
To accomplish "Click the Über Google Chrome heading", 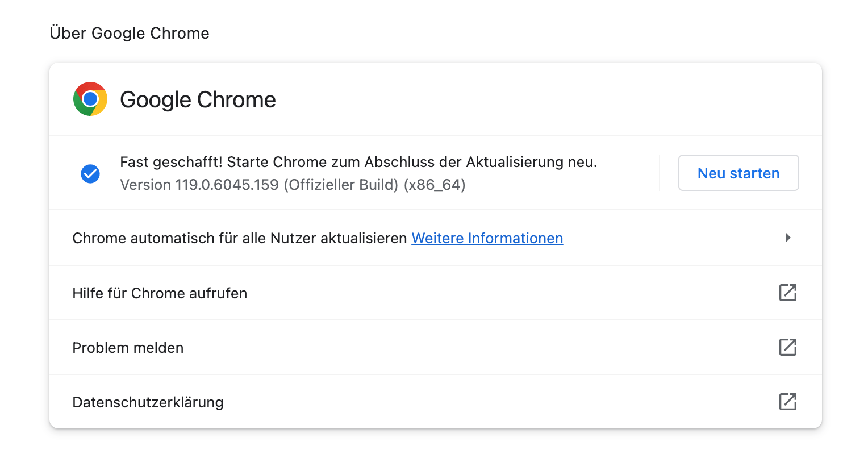I will click(x=130, y=33).
